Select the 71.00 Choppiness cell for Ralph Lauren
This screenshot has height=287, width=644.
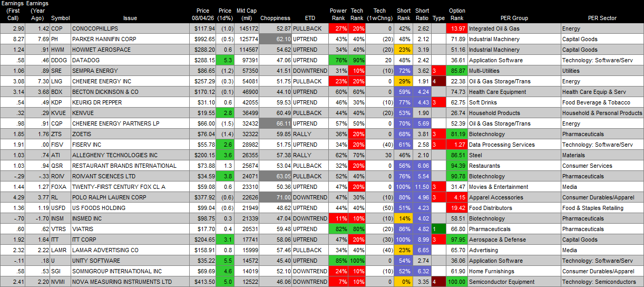click(276, 197)
